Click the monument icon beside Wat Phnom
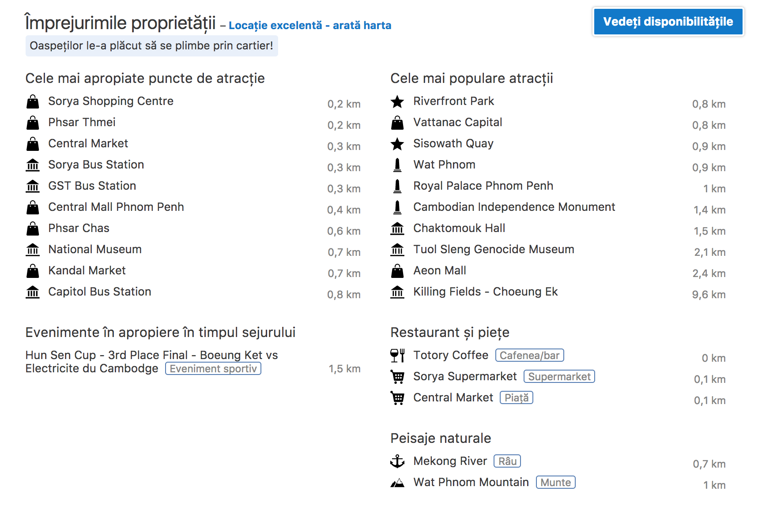 click(397, 165)
